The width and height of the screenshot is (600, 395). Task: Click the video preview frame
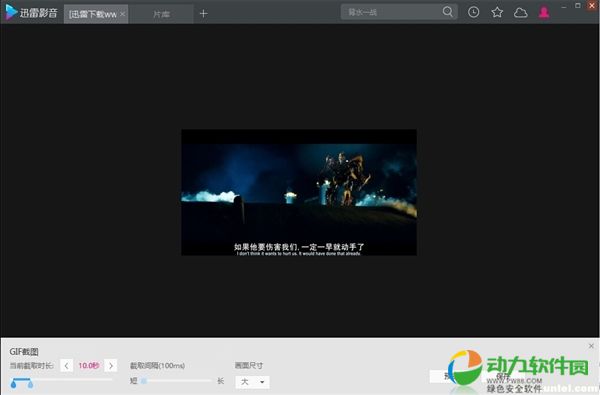click(299, 193)
